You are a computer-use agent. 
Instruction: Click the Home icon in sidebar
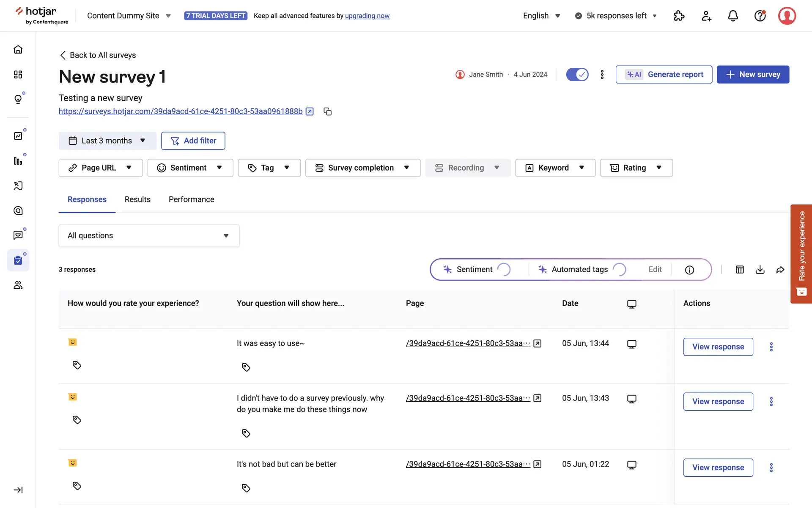[x=18, y=50]
